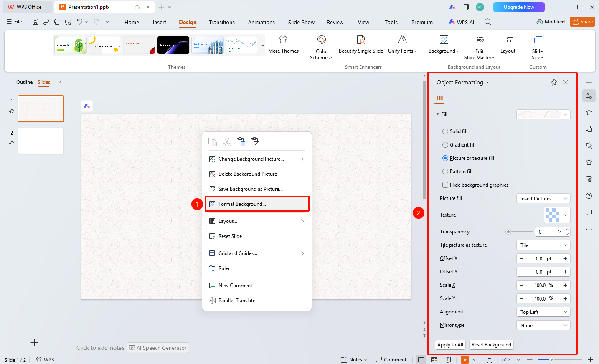Open Beautify Single Slide tool
Viewport: 599px width, 364px height.
click(361, 45)
